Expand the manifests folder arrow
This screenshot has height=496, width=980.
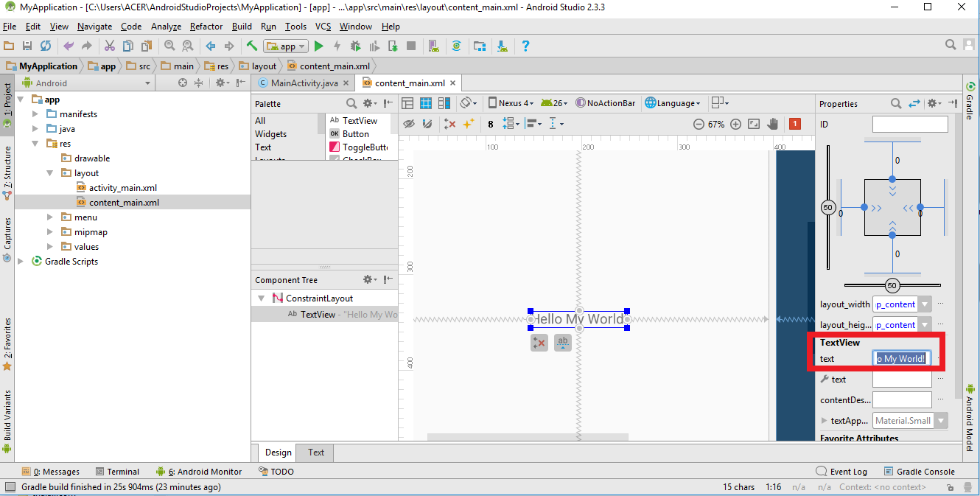[35, 114]
